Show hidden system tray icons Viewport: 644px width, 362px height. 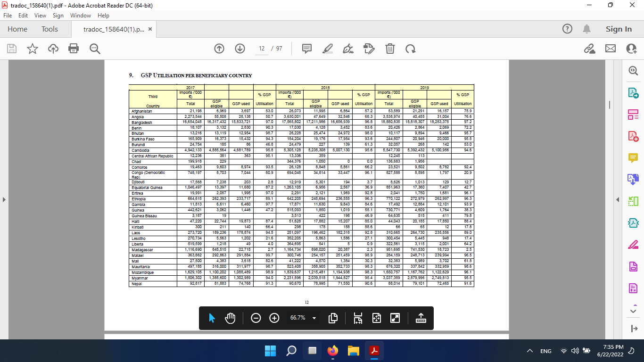coord(530,351)
